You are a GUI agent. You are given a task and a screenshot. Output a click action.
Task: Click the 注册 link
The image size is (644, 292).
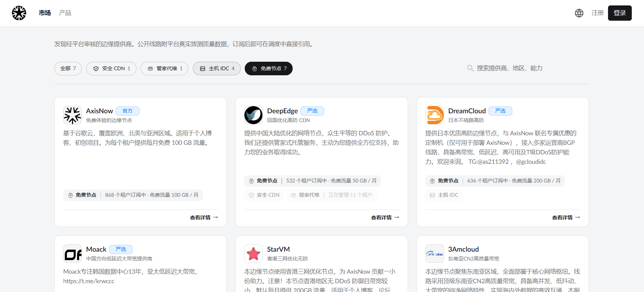click(597, 13)
